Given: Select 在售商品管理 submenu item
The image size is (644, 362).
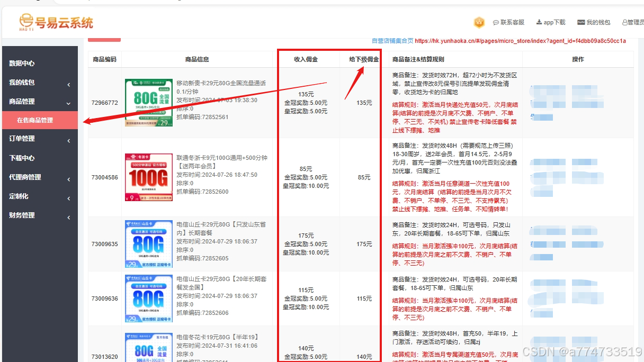Looking at the screenshot, I should coord(40,120).
